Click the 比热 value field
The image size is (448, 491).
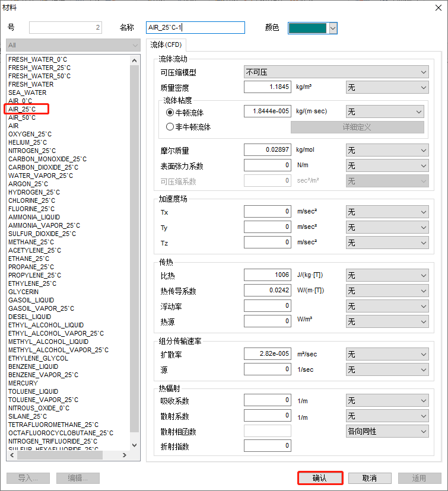[267, 275]
